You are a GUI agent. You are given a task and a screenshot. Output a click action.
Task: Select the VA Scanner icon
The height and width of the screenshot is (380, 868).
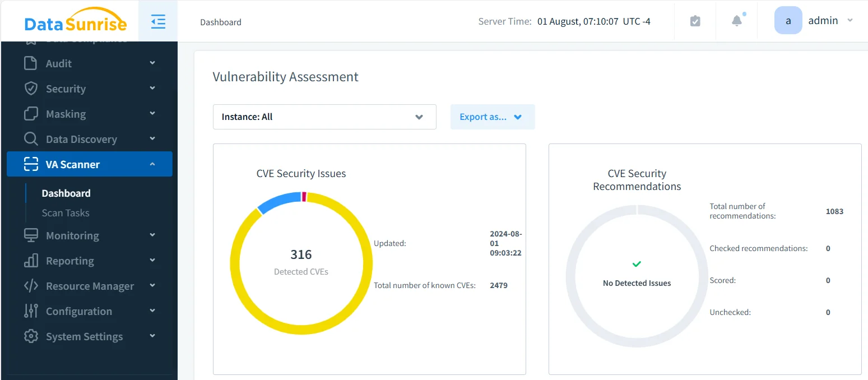30,164
